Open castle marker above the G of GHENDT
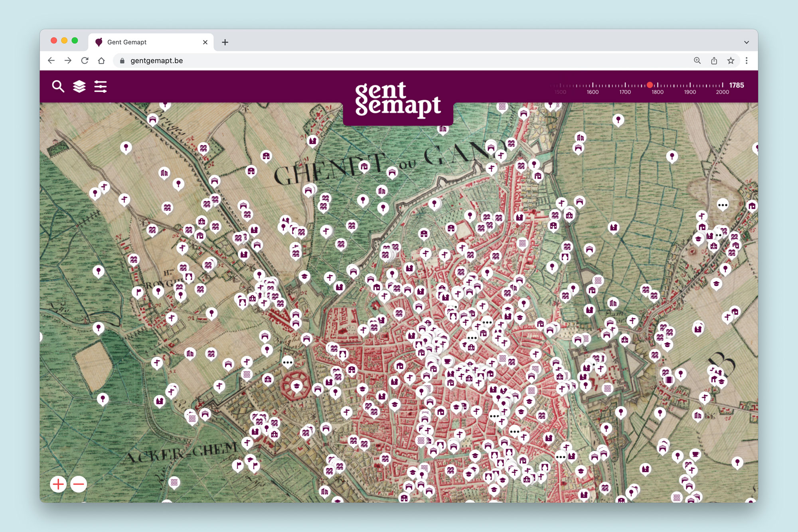 coord(313,141)
